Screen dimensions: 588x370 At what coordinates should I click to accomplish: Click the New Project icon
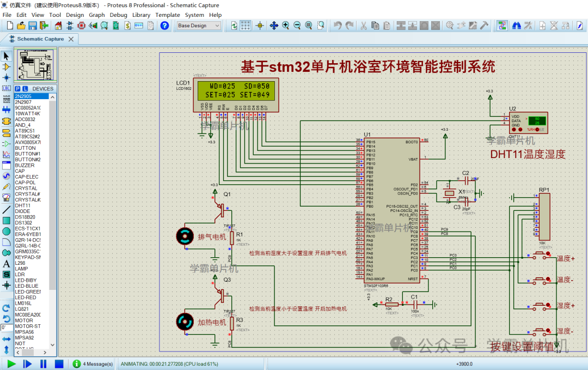pos(10,26)
